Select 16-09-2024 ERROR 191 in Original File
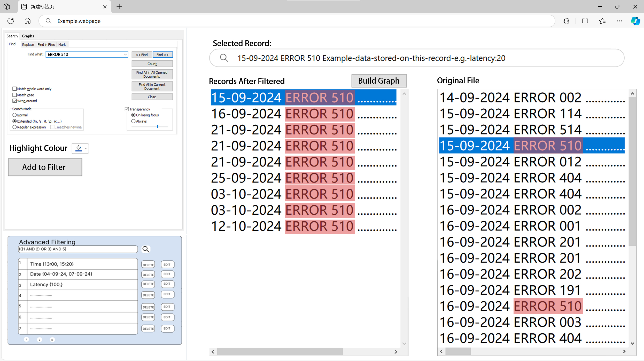The height and width of the screenshot is (361, 644). tap(532, 290)
